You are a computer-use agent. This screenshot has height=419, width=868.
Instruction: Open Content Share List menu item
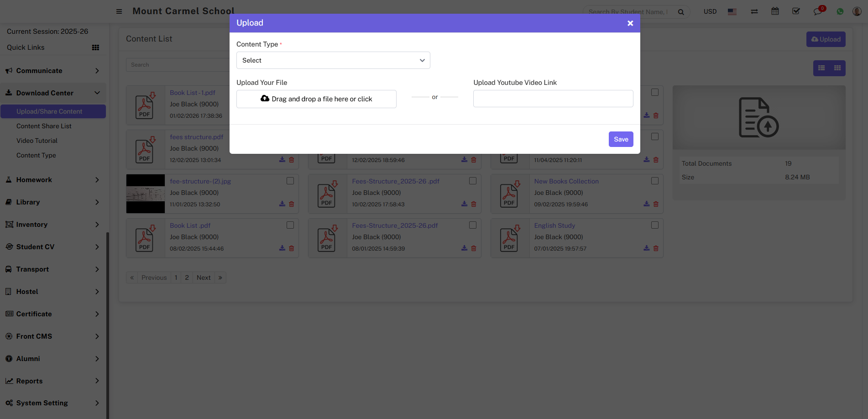(44, 126)
